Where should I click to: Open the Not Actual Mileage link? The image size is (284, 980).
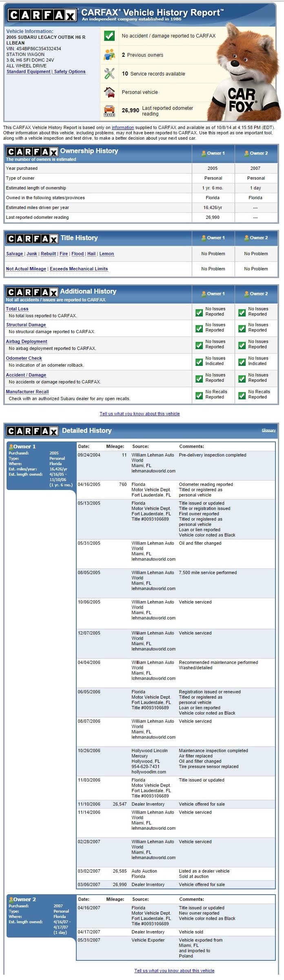tap(26, 269)
